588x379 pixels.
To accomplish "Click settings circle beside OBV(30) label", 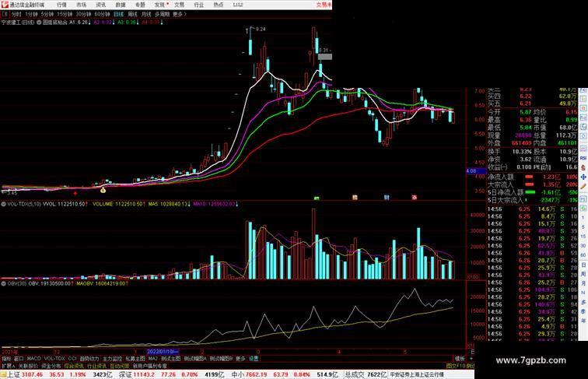I will (3, 284).
